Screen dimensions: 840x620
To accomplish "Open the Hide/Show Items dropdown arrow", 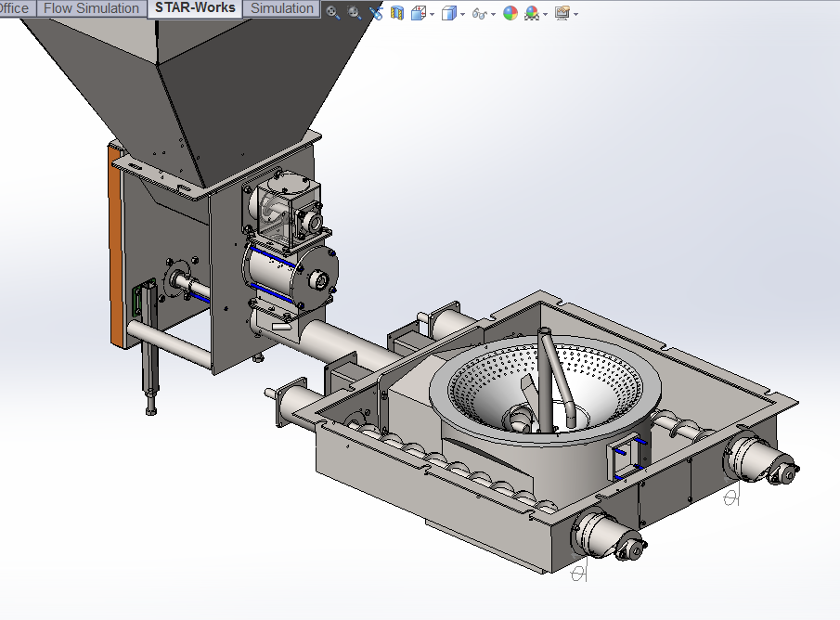I will [493, 14].
